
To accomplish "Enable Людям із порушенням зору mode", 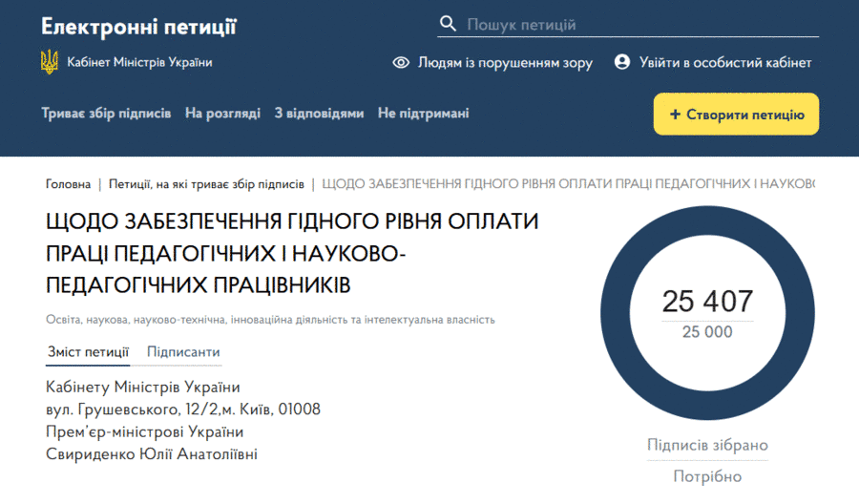I will [505, 63].
